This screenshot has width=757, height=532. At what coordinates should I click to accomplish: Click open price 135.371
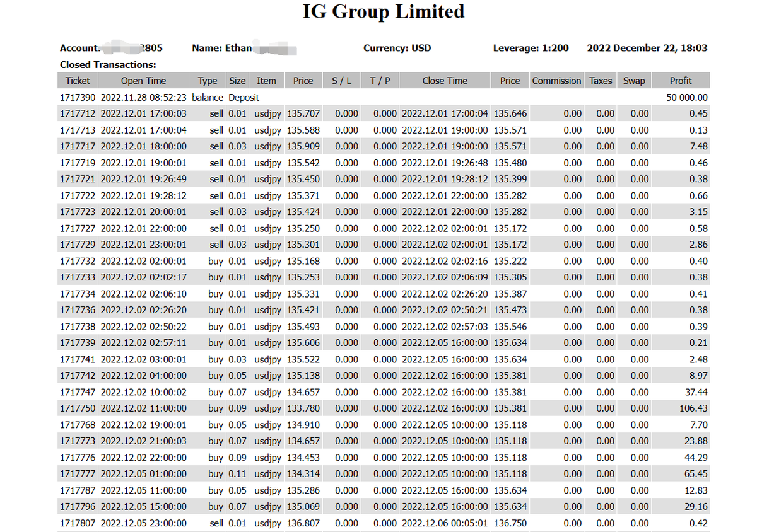coord(303,195)
